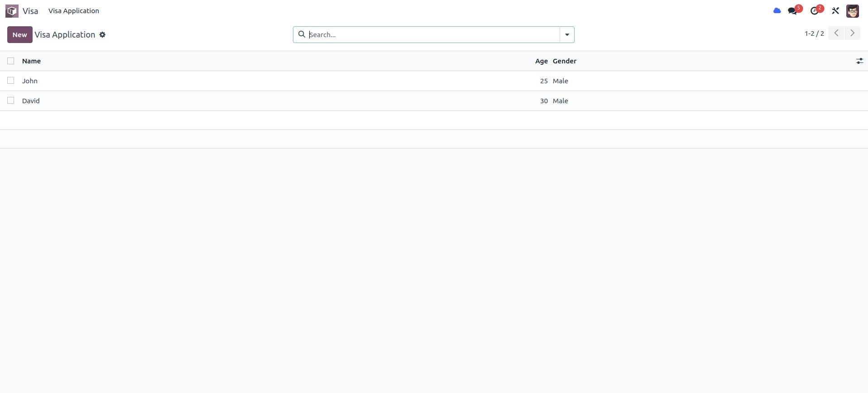The height and width of the screenshot is (393, 868).
Task: Create a New visa application
Action: pyautogui.click(x=20, y=35)
